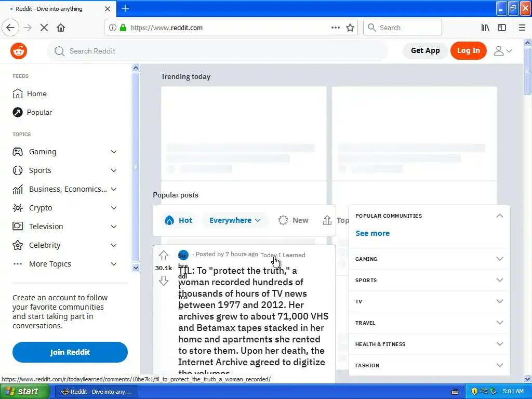Open page actions three-dot menu
This screenshot has width=532, height=399.
(336, 28)
